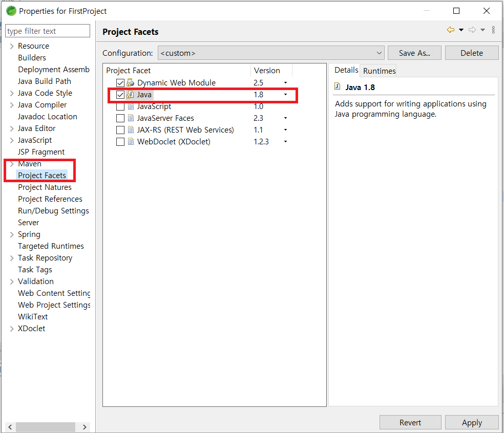Click the Java facet icon
Viewport: 504px width, 433px height.
point(130,95)
